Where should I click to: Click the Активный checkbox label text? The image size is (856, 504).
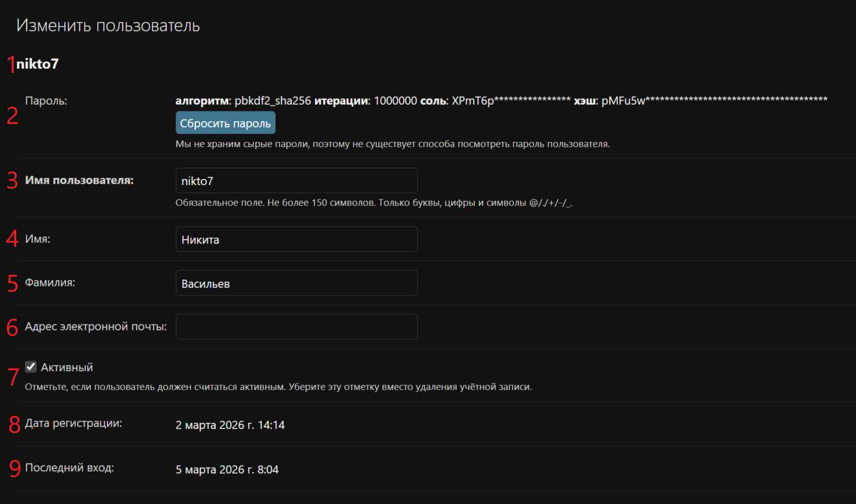click(67, 367)
